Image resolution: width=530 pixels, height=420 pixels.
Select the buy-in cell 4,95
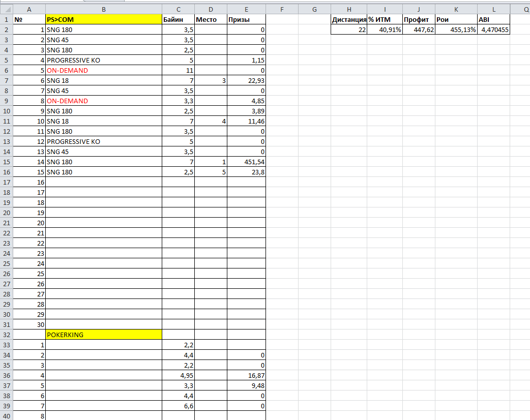tap(179, 375)
